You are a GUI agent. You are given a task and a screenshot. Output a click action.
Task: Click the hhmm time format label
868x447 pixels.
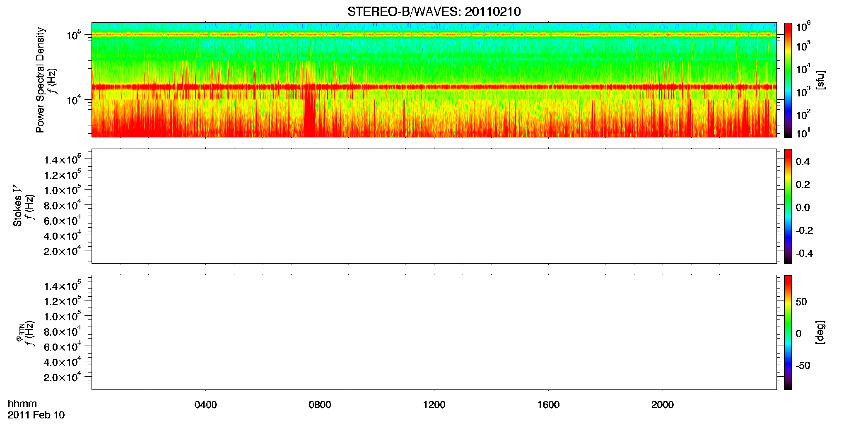(22, 404)
